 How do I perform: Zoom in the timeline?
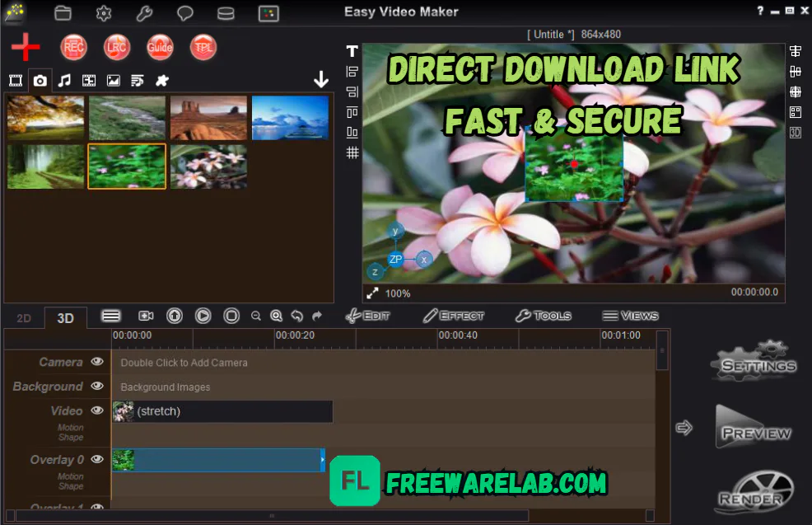tap(277, 316)
